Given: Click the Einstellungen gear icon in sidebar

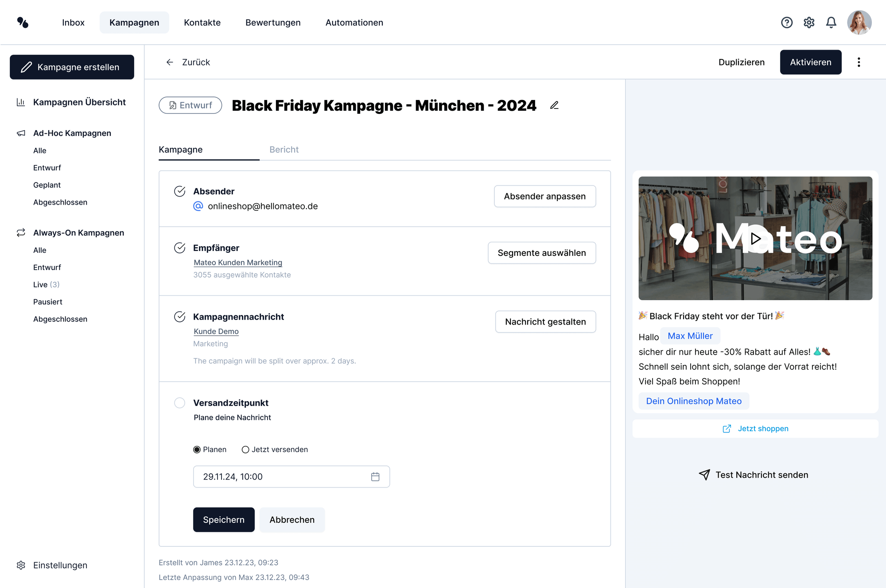Looking at the screenshot, I should coord(21,565).
